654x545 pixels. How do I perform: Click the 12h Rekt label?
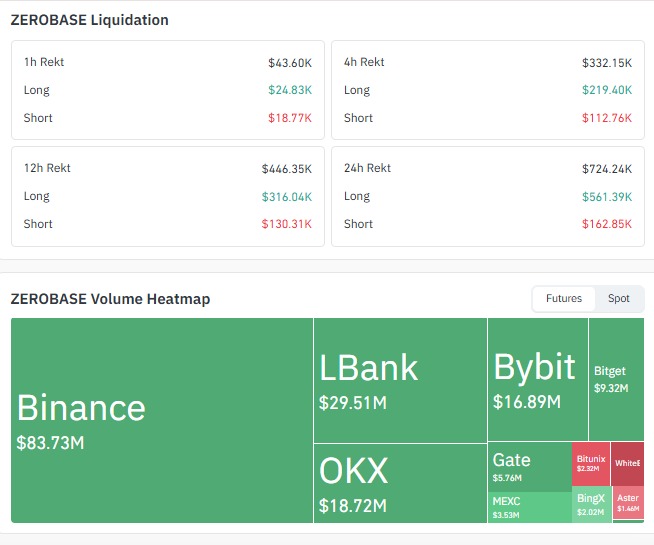(x=47, y=168)
